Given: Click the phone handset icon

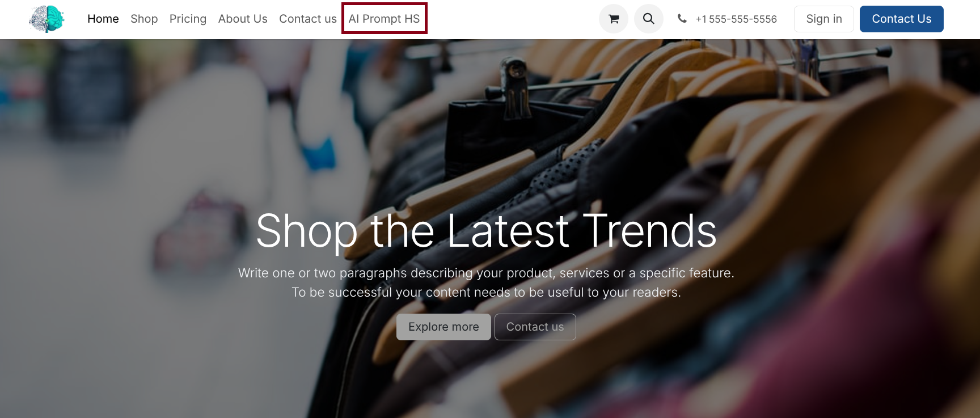Looking at the screenshot, I should 682,19.
